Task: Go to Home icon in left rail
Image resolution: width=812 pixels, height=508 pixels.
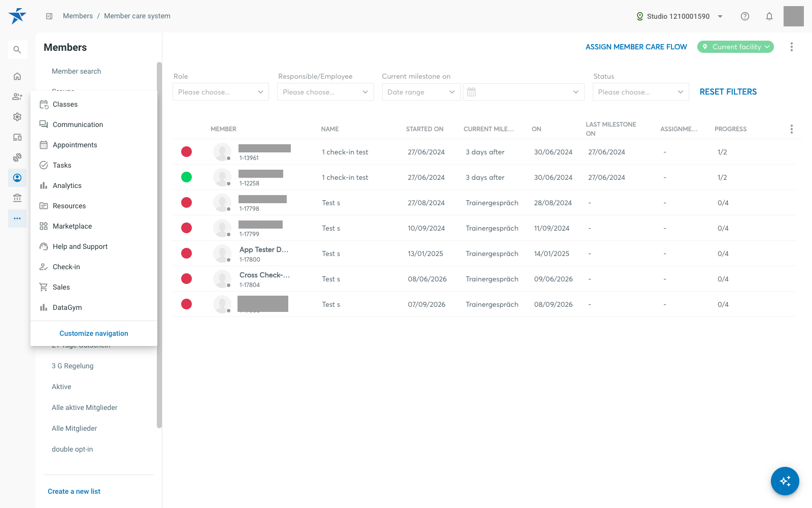Action: pyautogui.click(x=17, y=76)
